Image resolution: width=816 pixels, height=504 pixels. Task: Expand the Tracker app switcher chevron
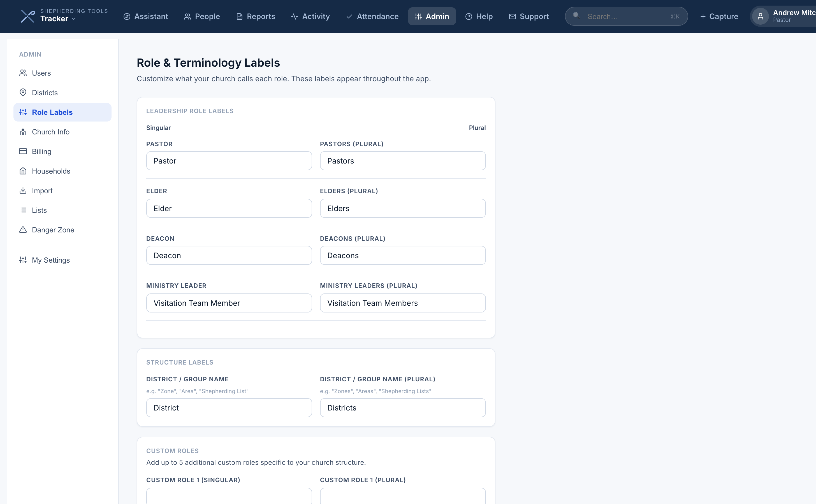tap(74, 19)
